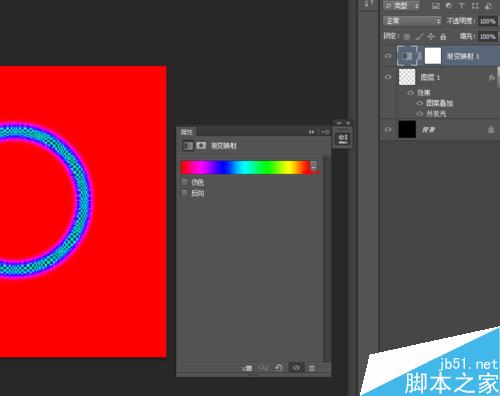Click the 渐变映射 1 layer name
This screenshot has width=500, height=396.
point(463,56)
